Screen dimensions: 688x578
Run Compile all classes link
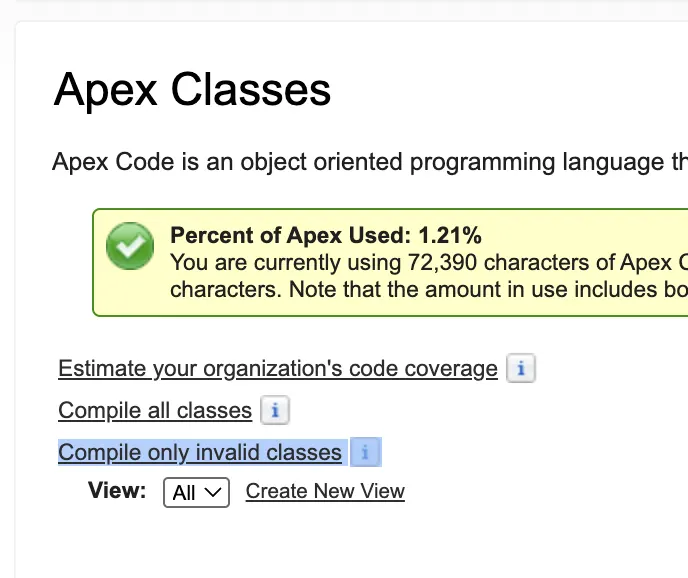coord(155,411)
